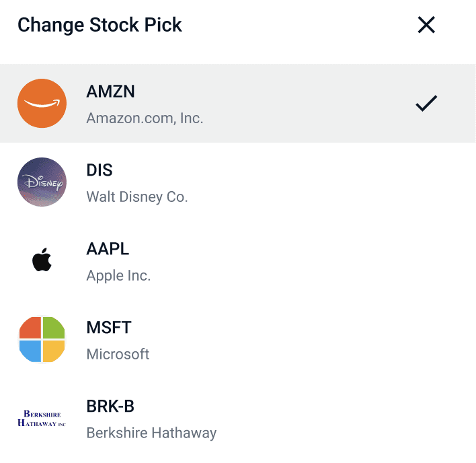Screen dimensions: 476x463
Task: Click the Disney logo icon
Action: point(42,182)
